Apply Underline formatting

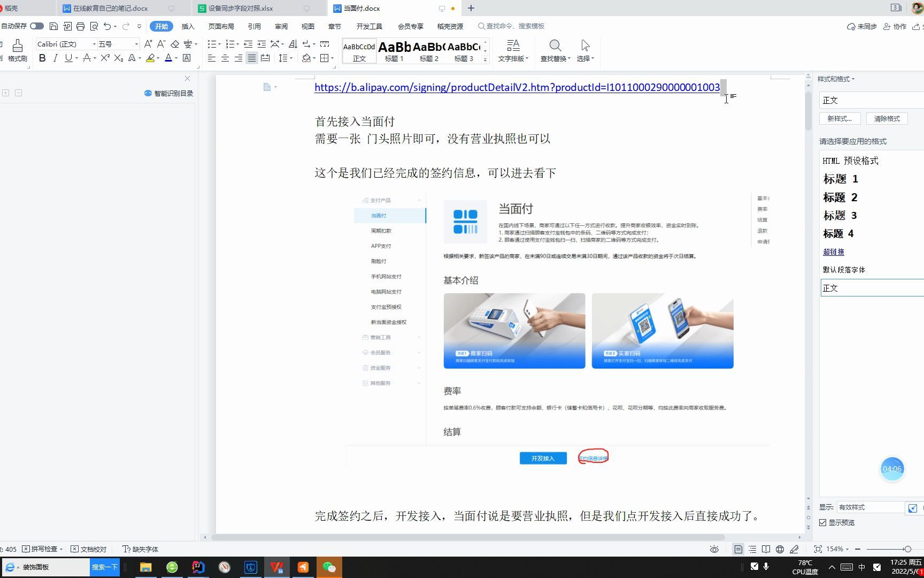pos(68,58)
